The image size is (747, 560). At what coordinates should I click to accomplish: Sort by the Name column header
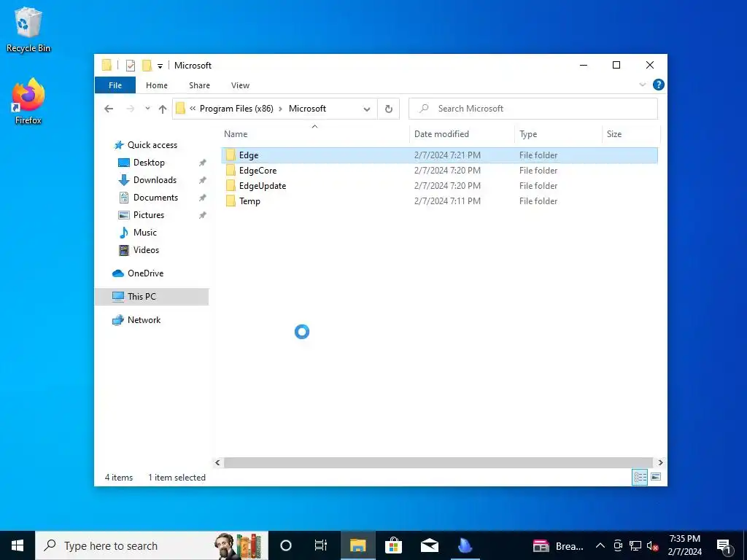click(x=314, y=134)
